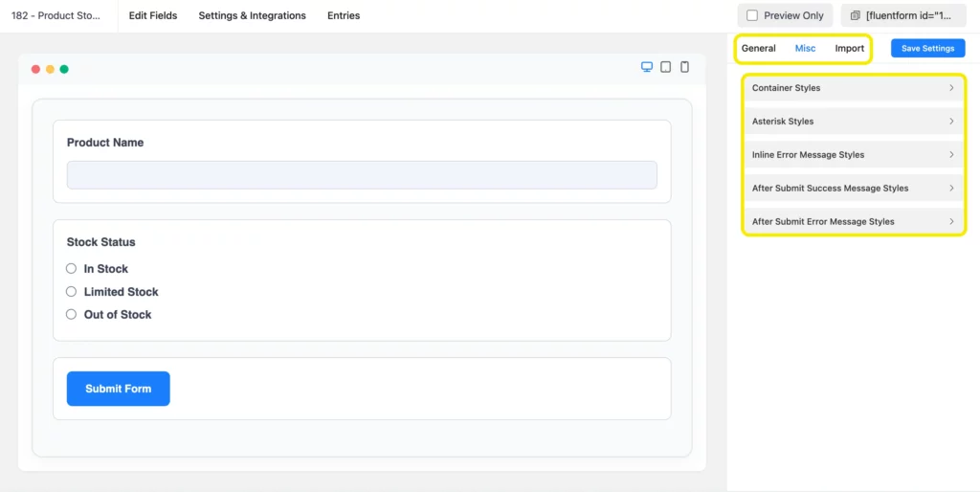The height and width of the screenshot is (492, 980).
Task: Click the copy icon beside the fluentform shortcode
Action: point(855,15)
